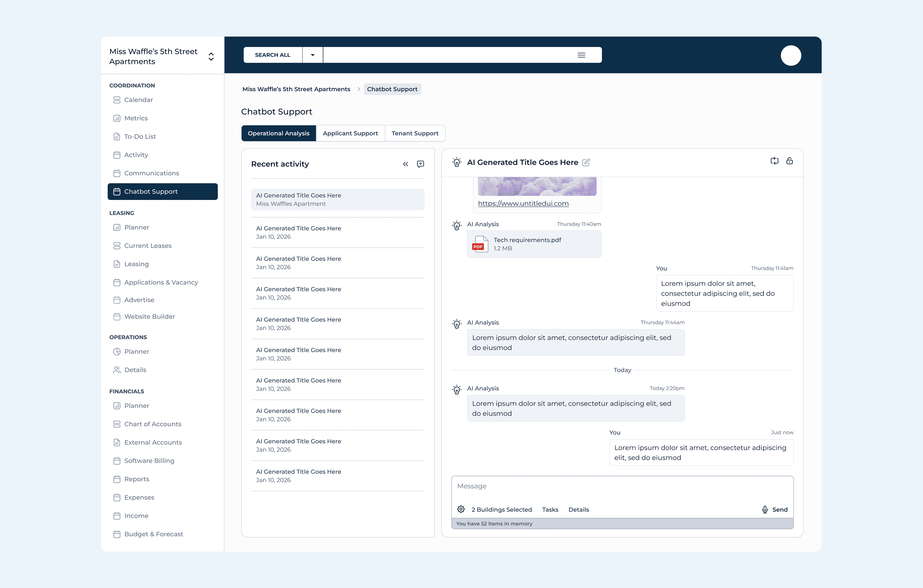Open the Search All dropdown arrow
923x588 pixels.
312,55
